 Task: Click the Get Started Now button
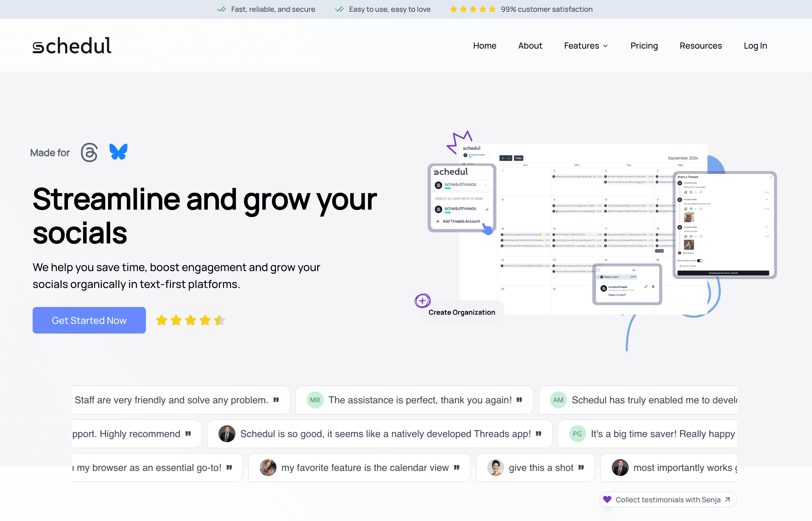pos(89,320)
